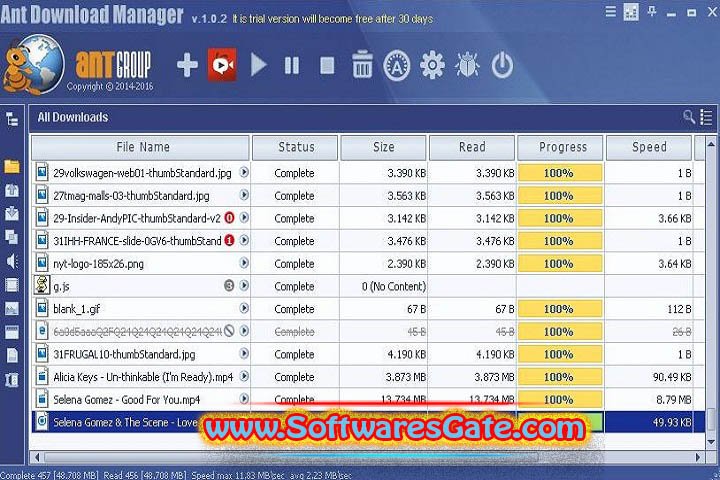720x480 pixels.
Task: Toggle list view icon beside search
Action: click(706, 117)
